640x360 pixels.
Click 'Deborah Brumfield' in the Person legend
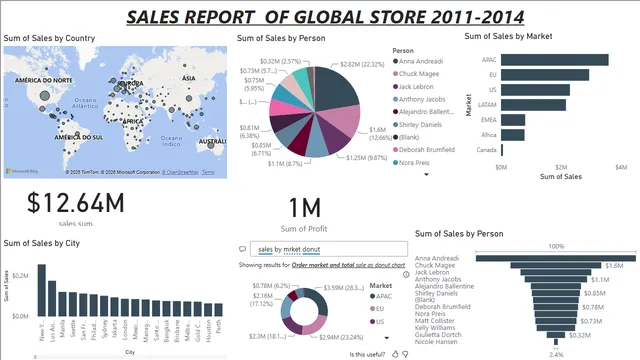click(x=427, y=150)
